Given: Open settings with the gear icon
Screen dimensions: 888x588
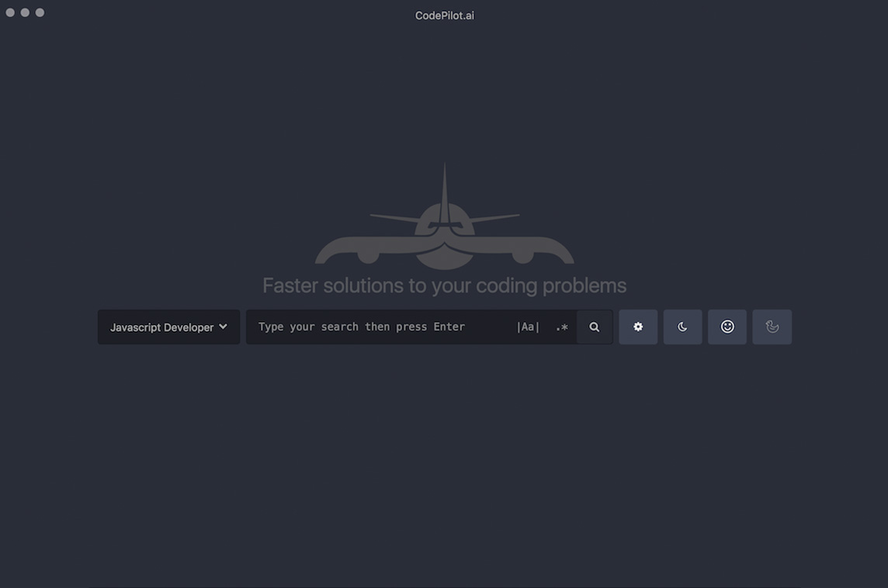Looking at the screenshot, I should point(638,327).
